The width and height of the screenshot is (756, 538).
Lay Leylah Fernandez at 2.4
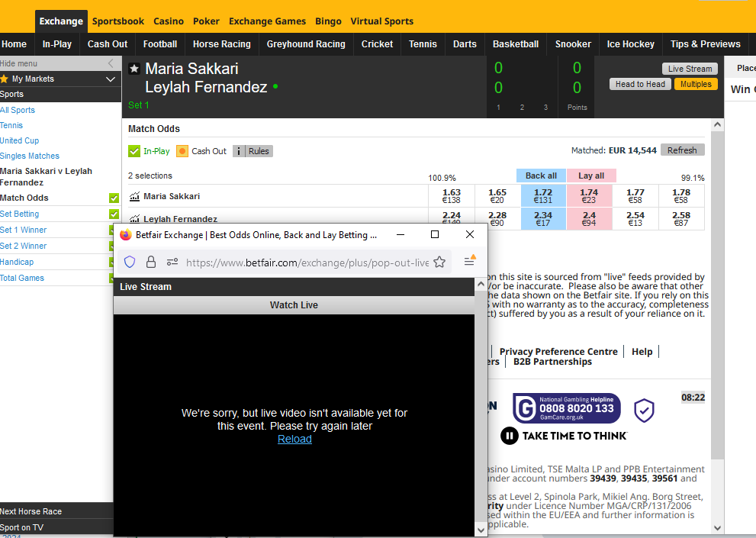(x=589, y=218)
